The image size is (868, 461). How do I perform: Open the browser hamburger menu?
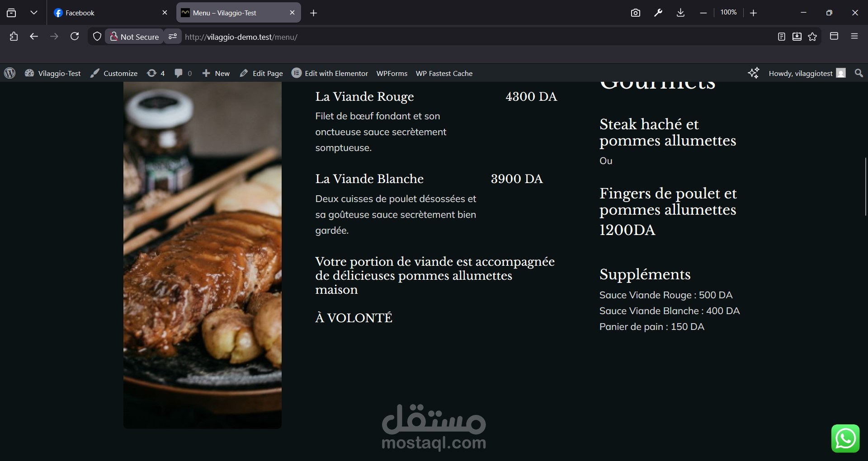(854, 36)
